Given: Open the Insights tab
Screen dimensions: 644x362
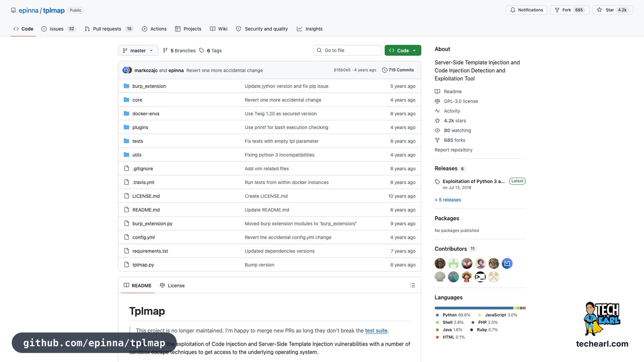Looking at the screenshot, I should (x=310, y=29).
